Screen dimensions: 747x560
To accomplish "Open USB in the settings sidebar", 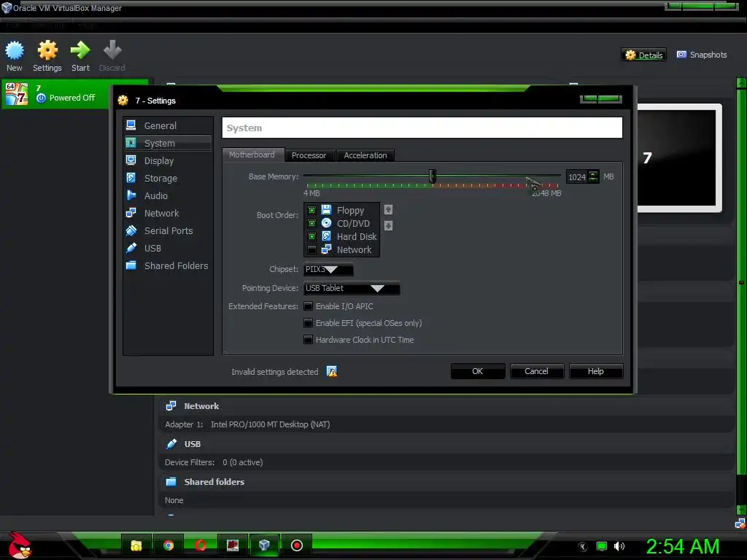I will 168,248.
